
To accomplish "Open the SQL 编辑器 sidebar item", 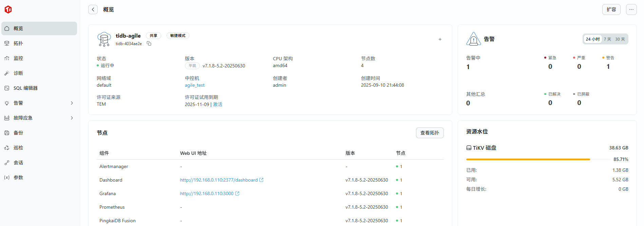I will pos(25,88).
